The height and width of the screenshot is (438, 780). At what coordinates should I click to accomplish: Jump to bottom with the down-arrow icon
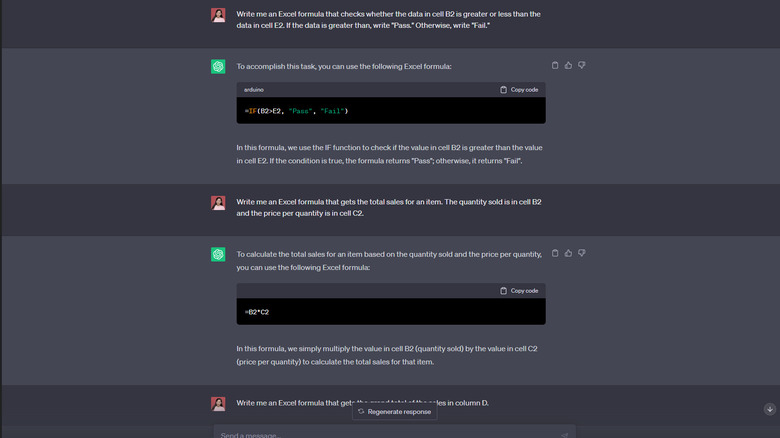[x=769, y=409]
